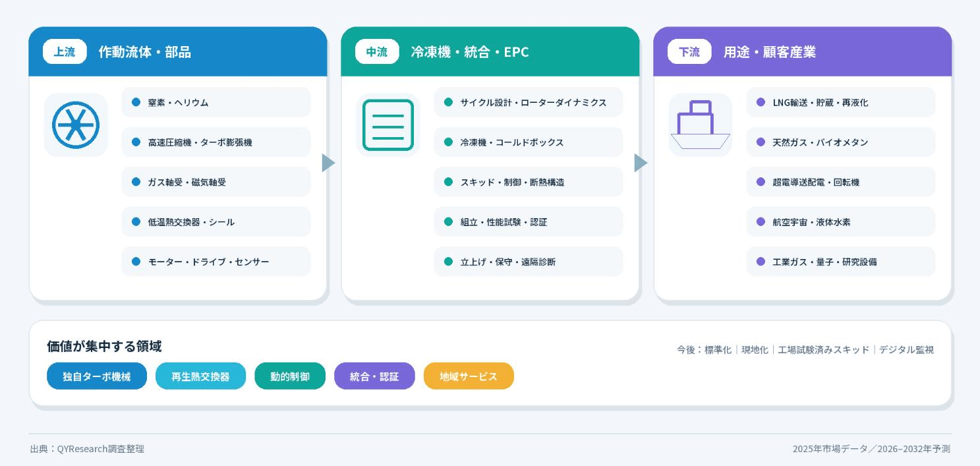This screenshot has width=980, height=466.
Task: Select the 高速圧縮機・ターボ膨張機 item
Action: coord(216,142)
